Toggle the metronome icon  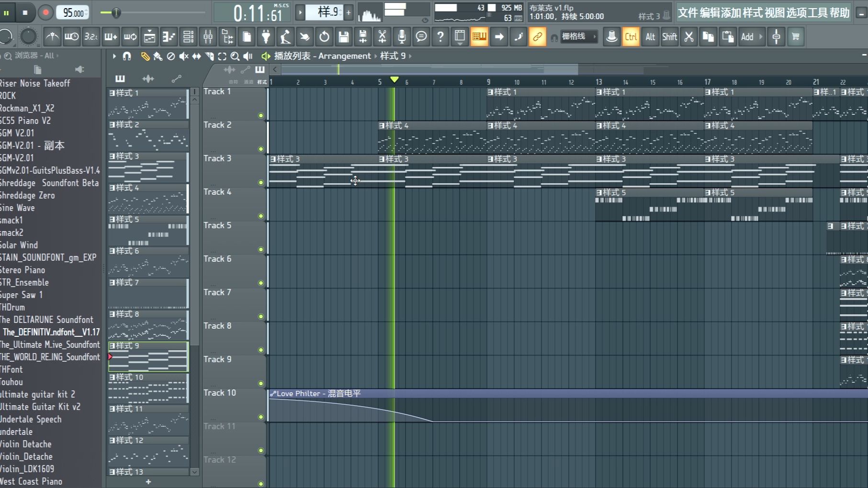coord(52,37)
